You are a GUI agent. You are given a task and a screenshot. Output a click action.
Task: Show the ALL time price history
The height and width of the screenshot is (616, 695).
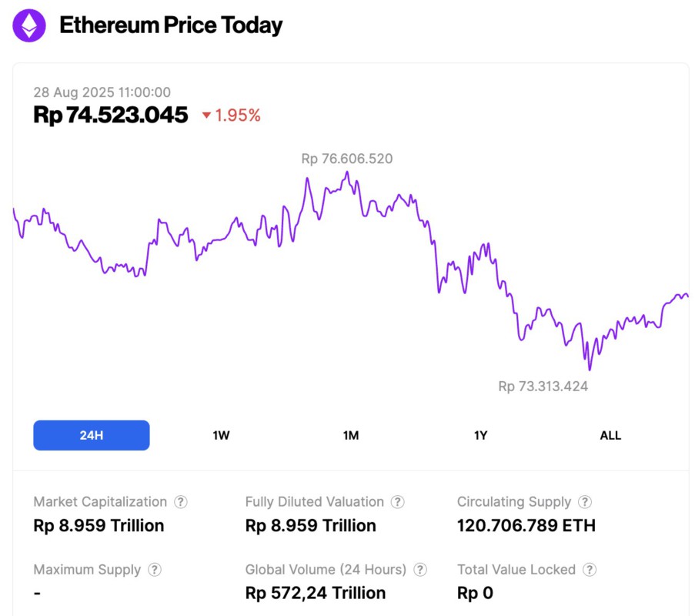click(x=610, y=435)
